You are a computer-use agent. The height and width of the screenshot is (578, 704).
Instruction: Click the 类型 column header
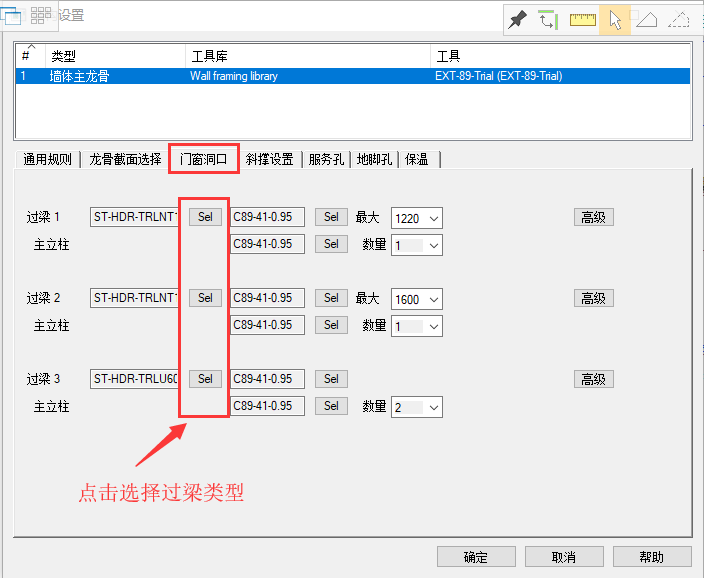tap(115, 56)
